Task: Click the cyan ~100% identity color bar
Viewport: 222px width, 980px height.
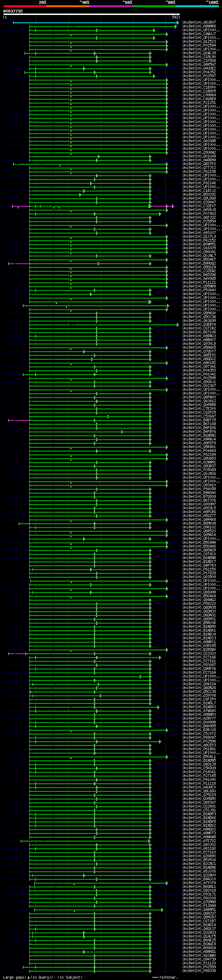Action: 197,6
